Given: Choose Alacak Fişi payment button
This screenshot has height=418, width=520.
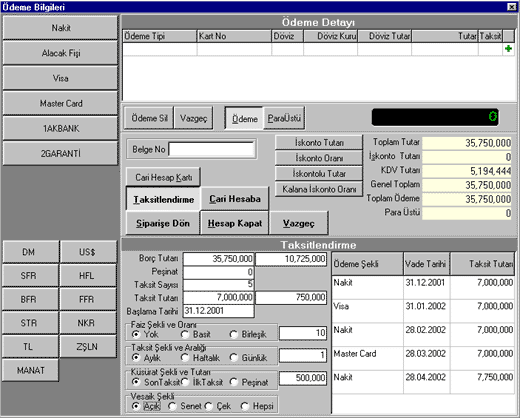Looking at the screenshot, I should pyautogui.click(x=60, y=53).
